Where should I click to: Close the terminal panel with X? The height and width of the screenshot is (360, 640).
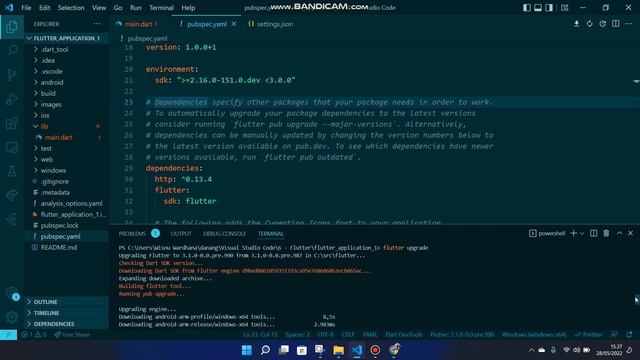pyautogui.click(x=631, y=233)
